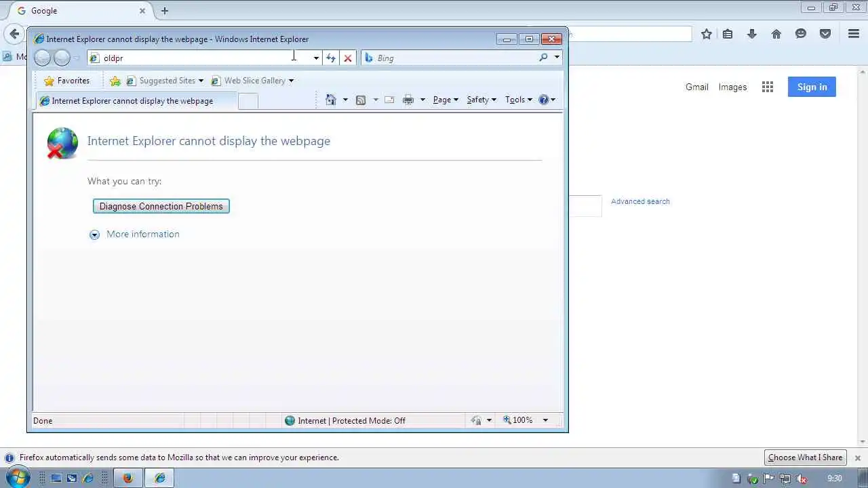Open the Tools menu in IE
Screen dimensions: 868x488
[519, 100]
